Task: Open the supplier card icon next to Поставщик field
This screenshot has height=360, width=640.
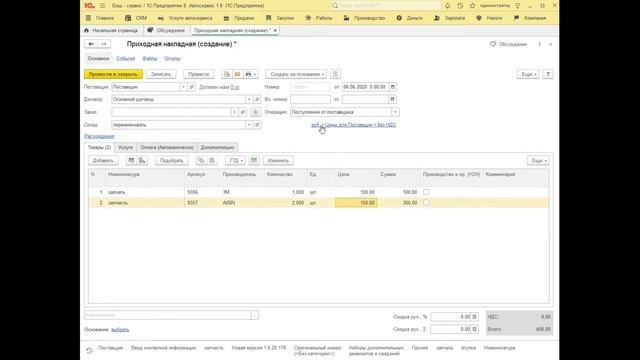Action: point(191,87)
